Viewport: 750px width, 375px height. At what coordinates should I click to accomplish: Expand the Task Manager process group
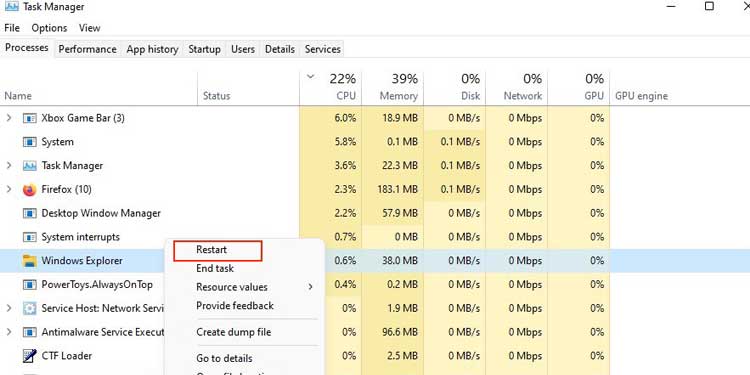[x=9, y=165]
